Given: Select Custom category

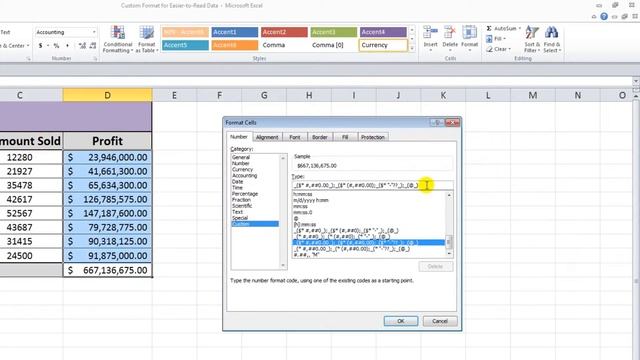Looking at the screenshot, I should pos(255,224).
